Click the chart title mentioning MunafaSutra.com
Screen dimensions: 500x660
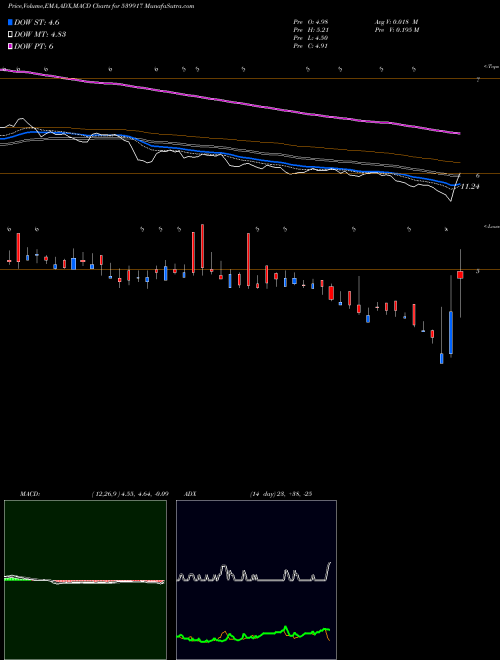(x=101, y=6)
